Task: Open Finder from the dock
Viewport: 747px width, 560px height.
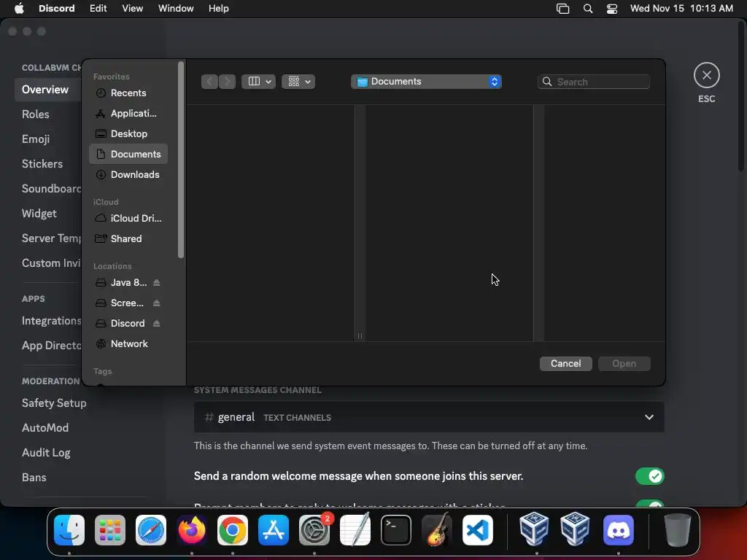Action: pyautogui.click(x=69, y=530)
